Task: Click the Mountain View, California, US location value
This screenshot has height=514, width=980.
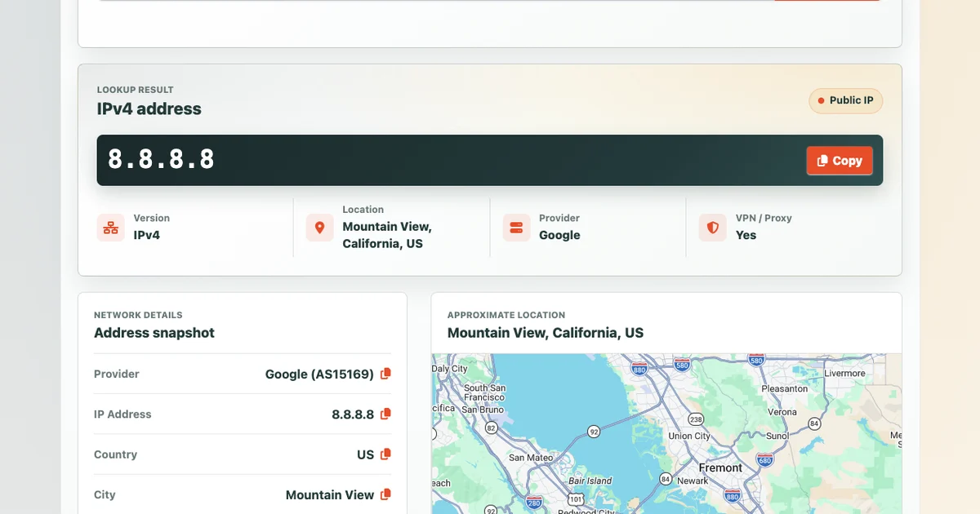Action: (x=387, y=235)
